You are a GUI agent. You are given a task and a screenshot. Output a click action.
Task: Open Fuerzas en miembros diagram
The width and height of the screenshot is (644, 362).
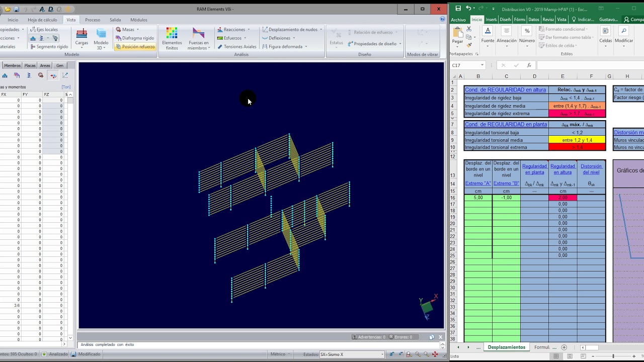(x=199, y=38)
